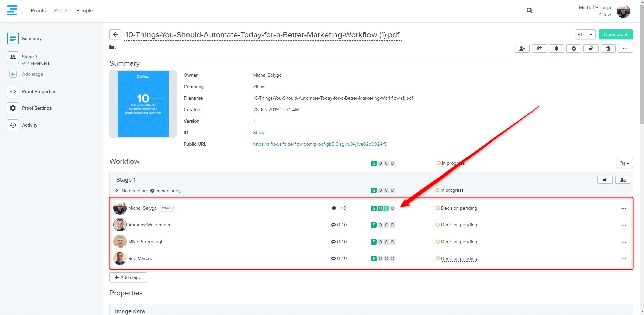
Task: Toggle the proof lock in top toolbar
Action: click(x=591, y=49)
